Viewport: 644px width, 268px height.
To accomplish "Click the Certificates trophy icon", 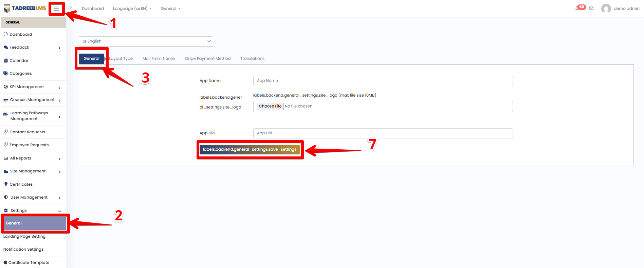I will [x=6, y=184].
